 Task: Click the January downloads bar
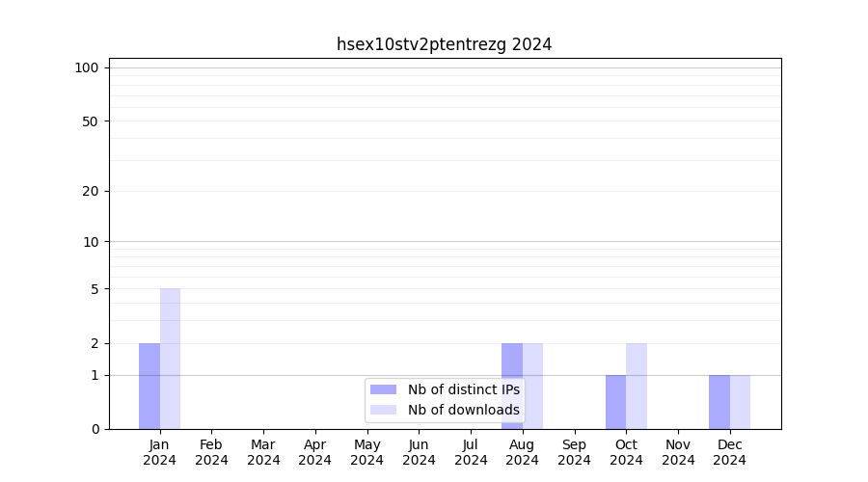point(170,359)
